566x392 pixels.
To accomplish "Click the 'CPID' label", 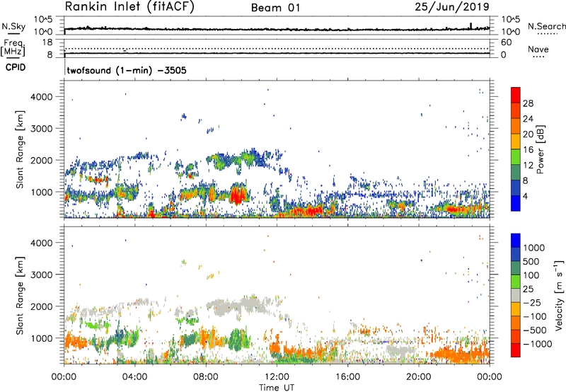I will (x=16, y=67).
